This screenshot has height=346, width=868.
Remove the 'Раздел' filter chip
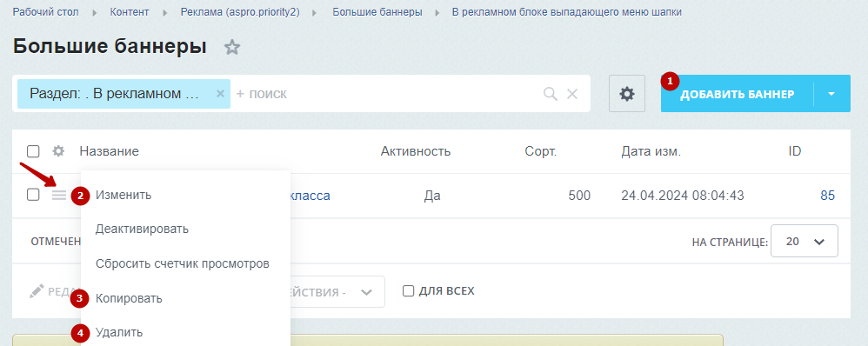(220, 94)
